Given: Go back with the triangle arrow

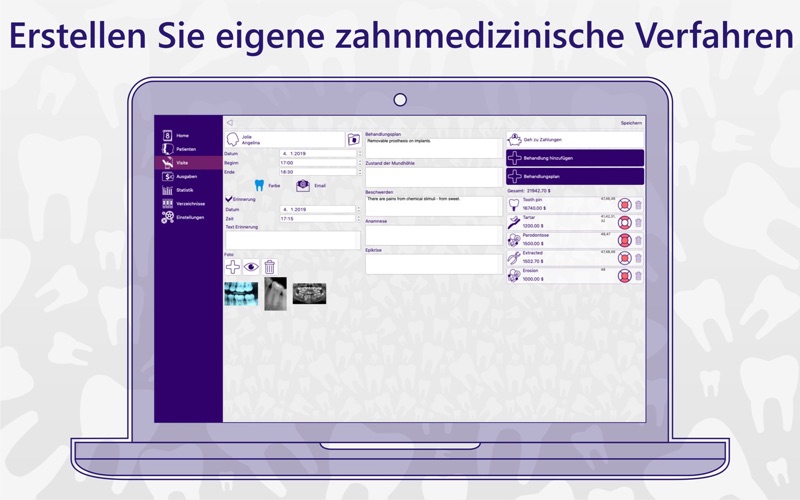Looking at the screenshot, I should [230, 122].
